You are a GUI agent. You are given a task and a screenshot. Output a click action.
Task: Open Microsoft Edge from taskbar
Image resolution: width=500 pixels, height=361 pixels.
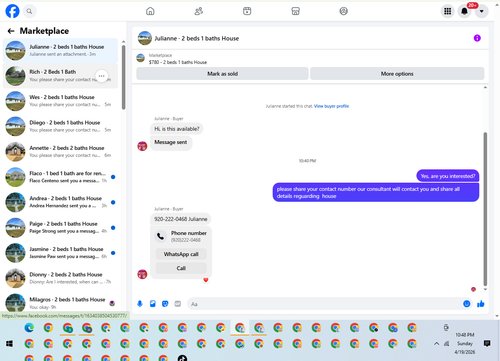tap(29, 328)
